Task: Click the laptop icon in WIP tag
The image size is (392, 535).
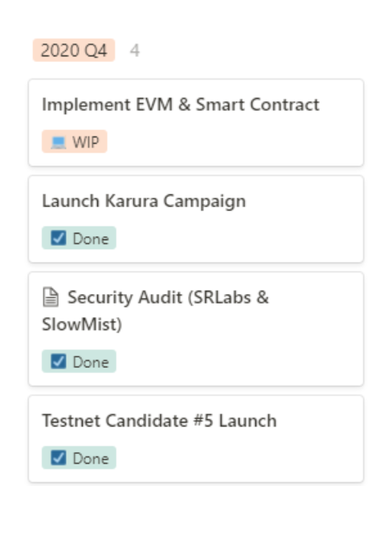Action: 59,142
